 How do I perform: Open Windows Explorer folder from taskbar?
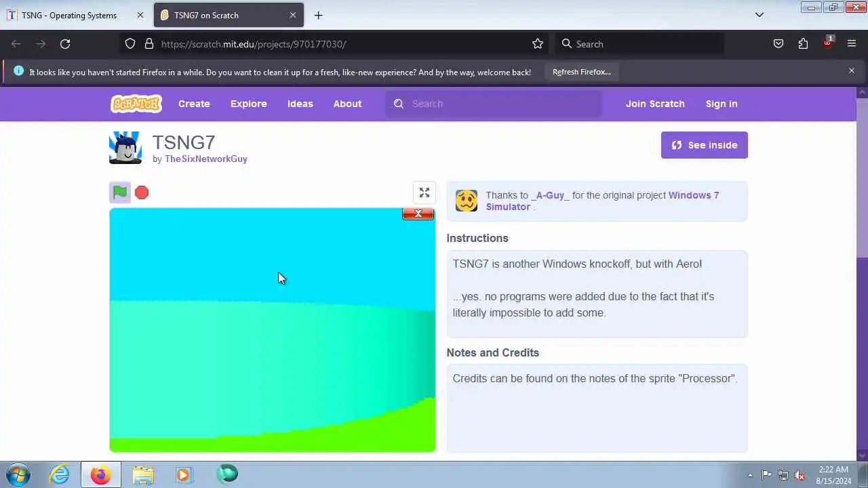[142, 474]
